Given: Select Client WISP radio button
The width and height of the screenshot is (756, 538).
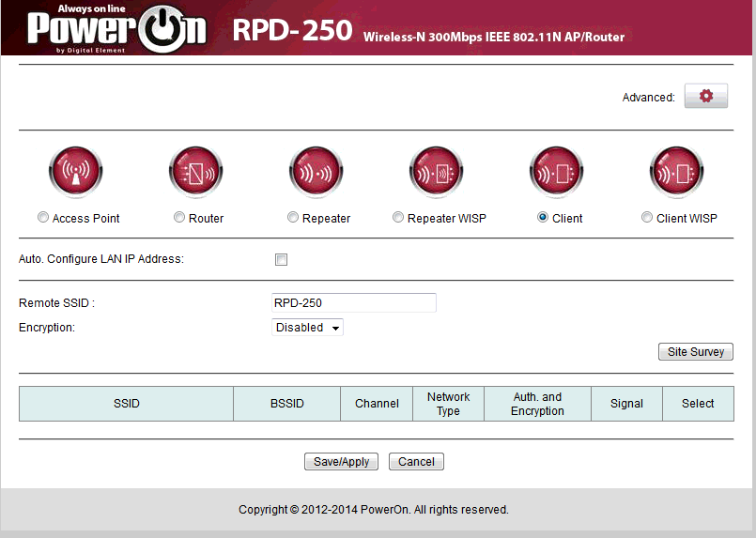Looking at the screenshot, I should [x=647, y=218].
